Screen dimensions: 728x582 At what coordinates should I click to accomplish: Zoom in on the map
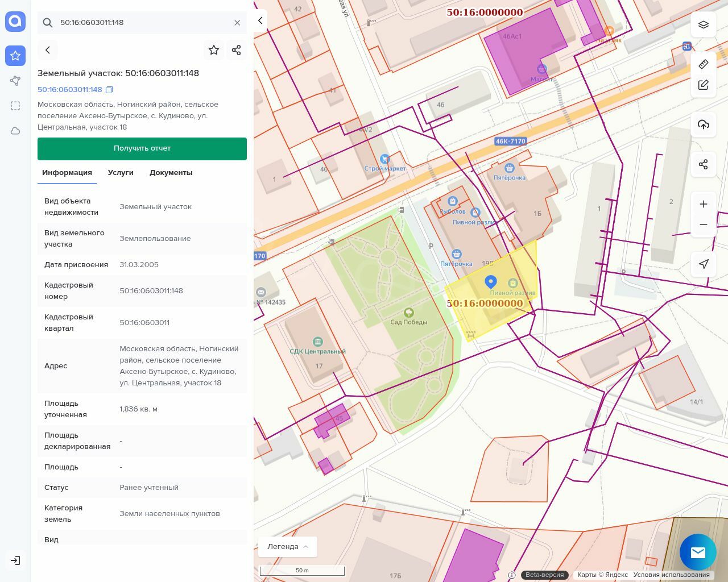[x=704, y=204]
